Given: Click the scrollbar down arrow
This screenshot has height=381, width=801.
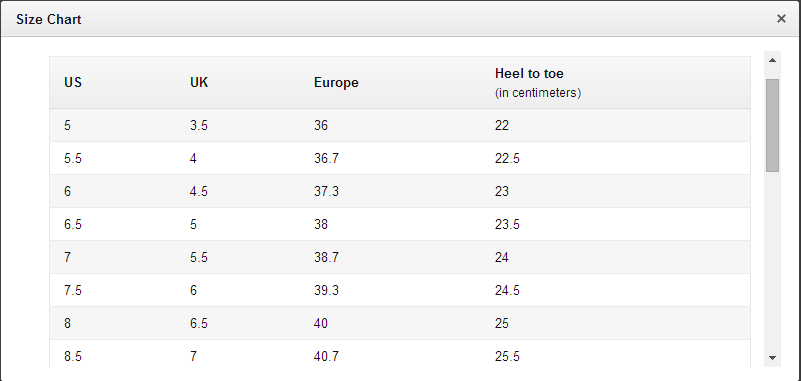Looking at the screenshot, I should coord(772,358).
